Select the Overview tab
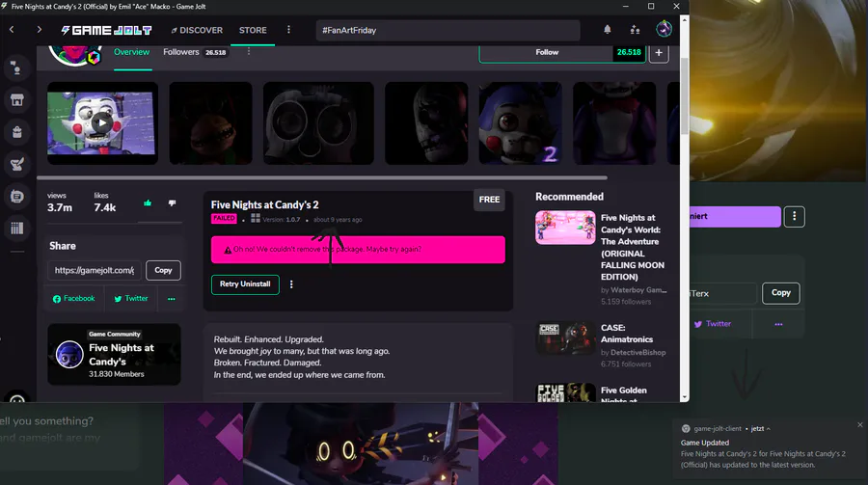The width and height of the screenshot is (868, 485). tap(132, 52)
